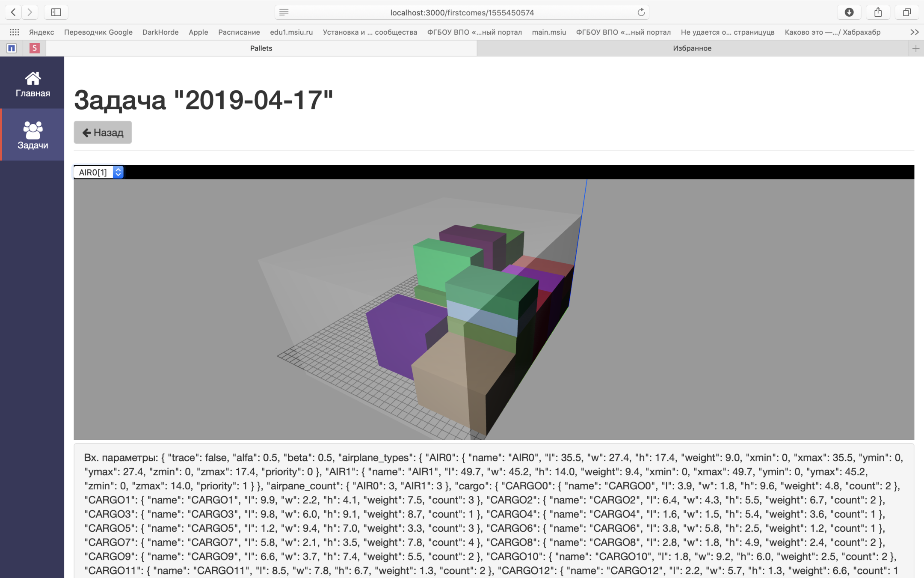Click the Safari forward navigation arrow
This screenshot has height=578, width=924.
pos(30,12)
